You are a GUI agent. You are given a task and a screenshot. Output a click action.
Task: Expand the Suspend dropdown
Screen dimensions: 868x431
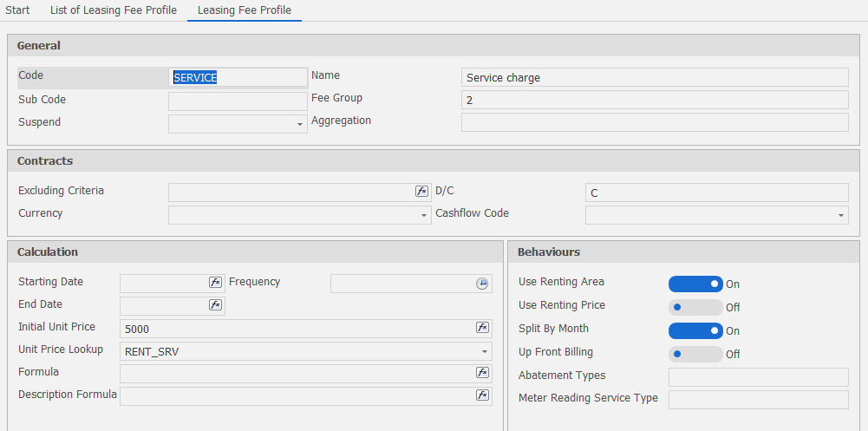point(300,125)
